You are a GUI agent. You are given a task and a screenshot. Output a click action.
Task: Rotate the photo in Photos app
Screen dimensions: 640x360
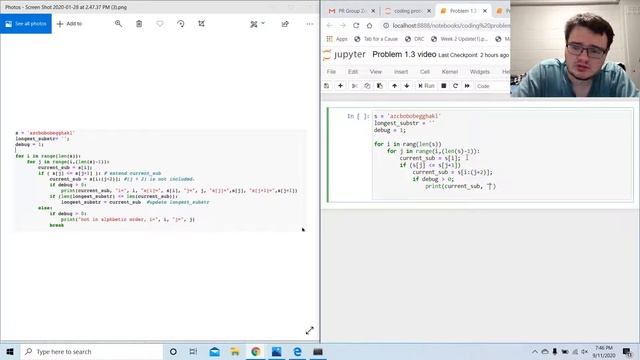pos(180,24)
